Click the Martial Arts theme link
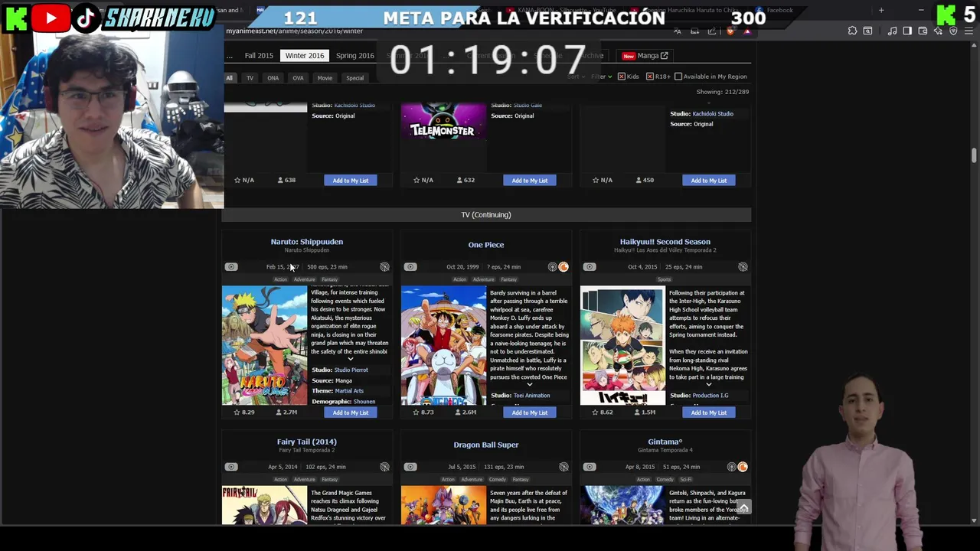The image size is (980, 551). click(x=349, y=391)
